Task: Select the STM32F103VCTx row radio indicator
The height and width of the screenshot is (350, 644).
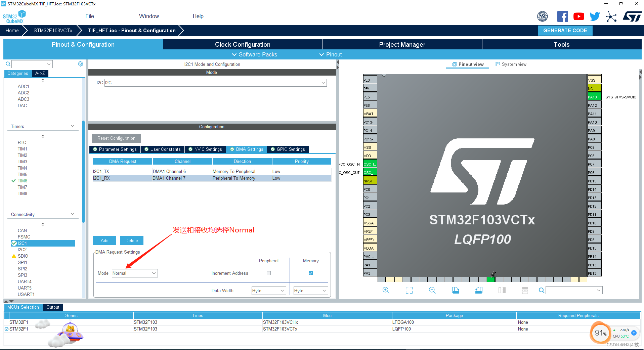Action: 6,329
